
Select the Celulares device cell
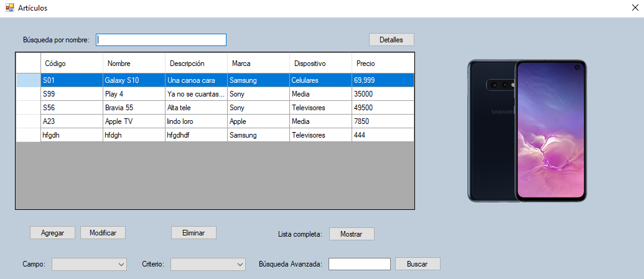click(321, 80)
